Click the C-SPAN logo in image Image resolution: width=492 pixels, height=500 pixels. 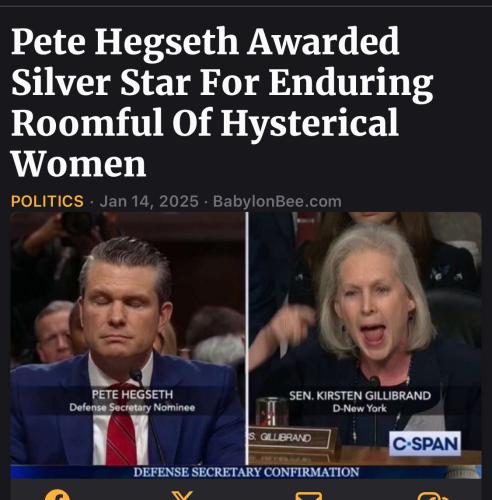425,444
